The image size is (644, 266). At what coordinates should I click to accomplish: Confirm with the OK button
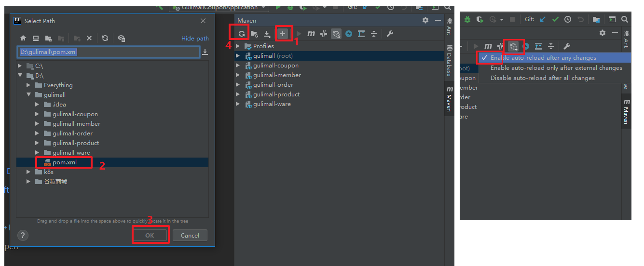(150, 235)
